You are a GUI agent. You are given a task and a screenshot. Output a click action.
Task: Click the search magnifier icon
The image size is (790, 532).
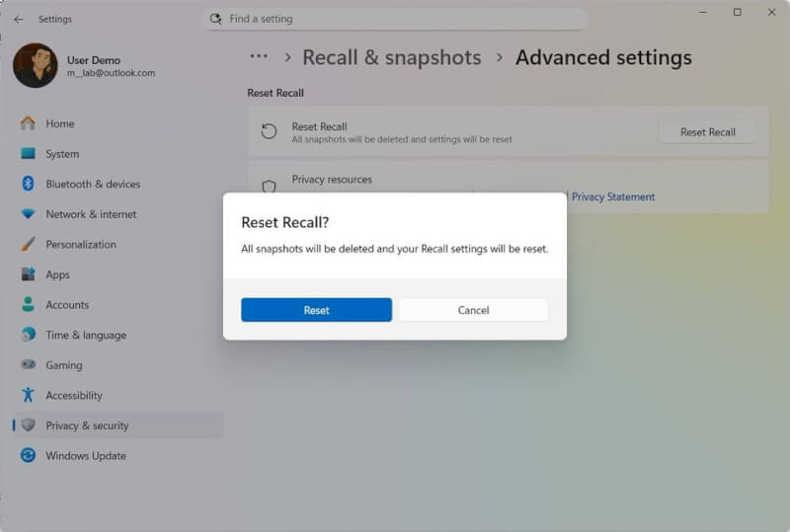(215, 19)
